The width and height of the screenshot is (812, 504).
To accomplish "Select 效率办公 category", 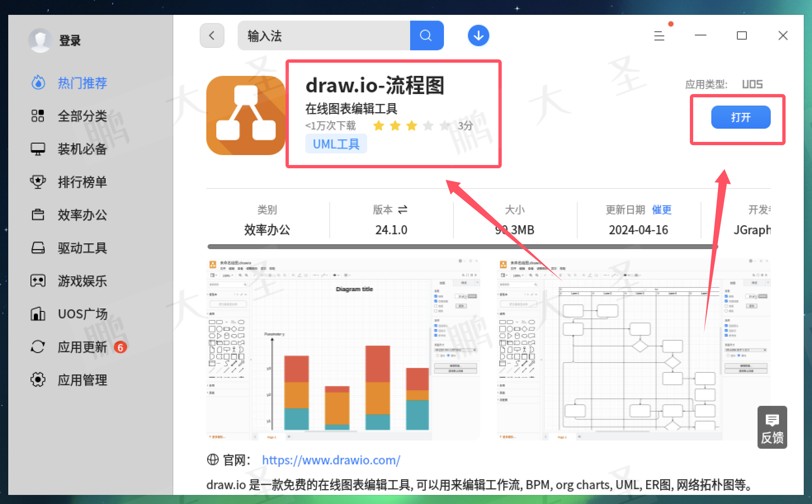I will pyautogui.click(x=82, y=215).
